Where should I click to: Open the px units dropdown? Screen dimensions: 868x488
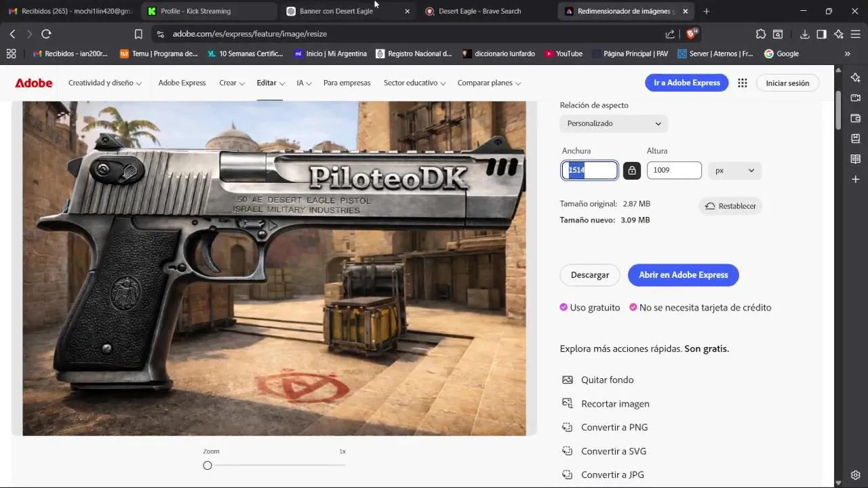[734, 170]
